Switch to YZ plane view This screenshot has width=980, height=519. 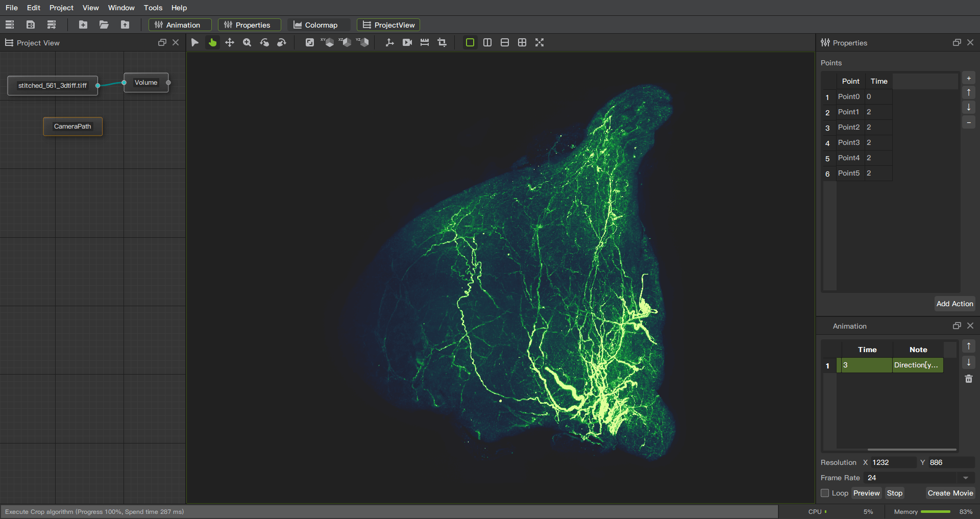(x=362, y=42)
